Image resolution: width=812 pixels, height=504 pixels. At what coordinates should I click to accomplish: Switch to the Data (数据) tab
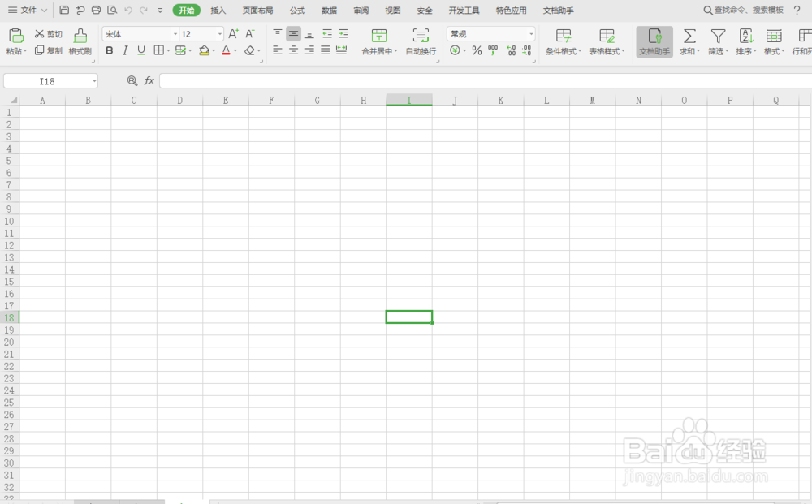(x=329, y=11)
